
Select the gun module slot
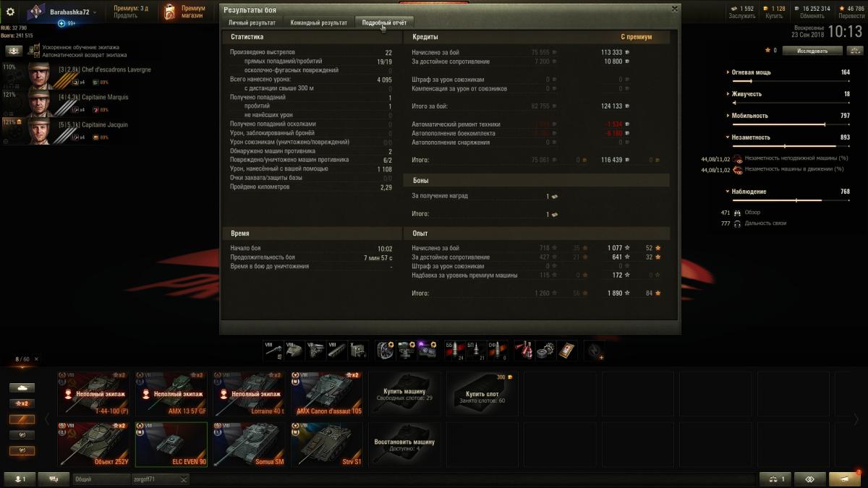point(273,351)
